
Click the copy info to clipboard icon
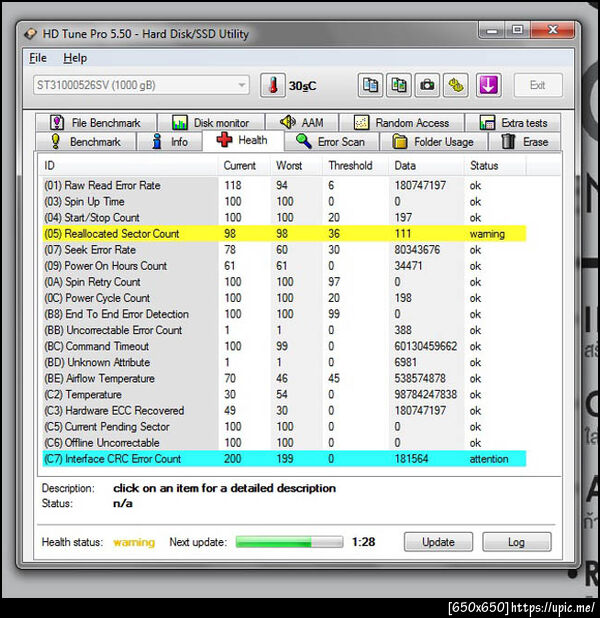point(370,85)
